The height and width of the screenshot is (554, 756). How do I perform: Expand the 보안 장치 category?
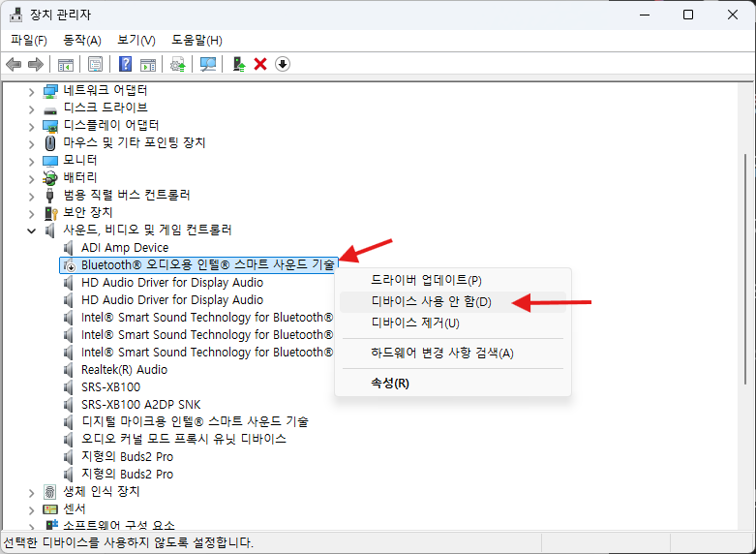[x=31, y=213]
